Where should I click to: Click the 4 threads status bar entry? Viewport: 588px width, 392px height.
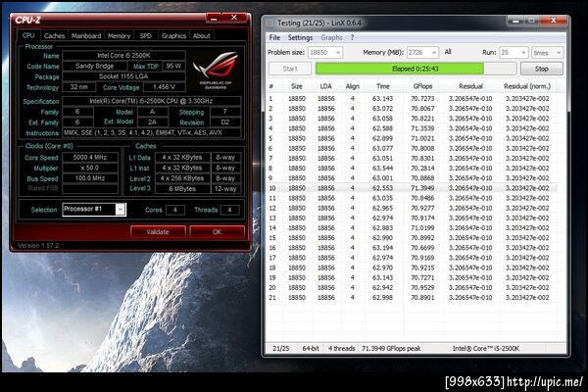pos(342,349)
